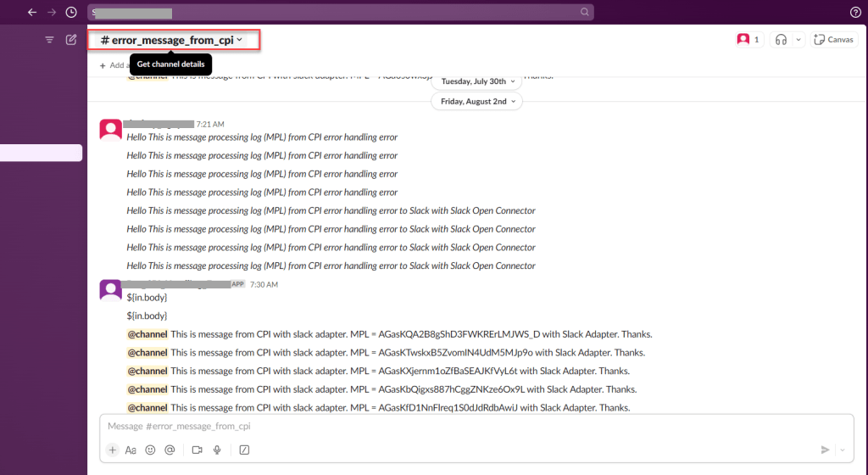Click the back navigation arrow
Image resolution: width=868 pixels, height=475 pixels.
(32, 12)
